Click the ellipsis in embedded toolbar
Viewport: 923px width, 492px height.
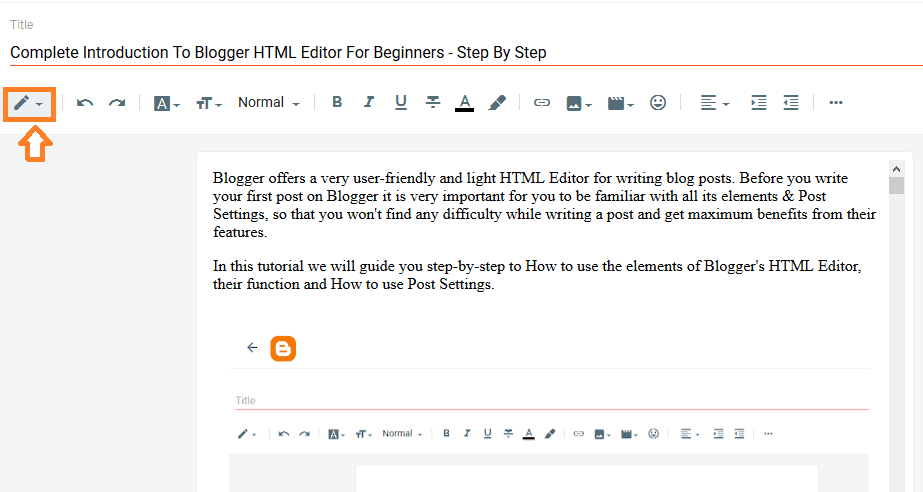(768, 434)
